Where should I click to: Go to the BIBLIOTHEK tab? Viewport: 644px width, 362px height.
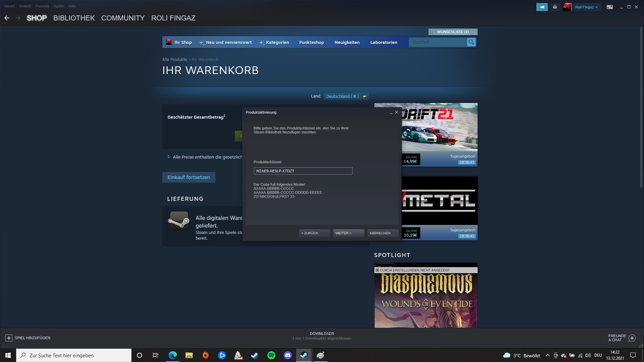point(74,18)
